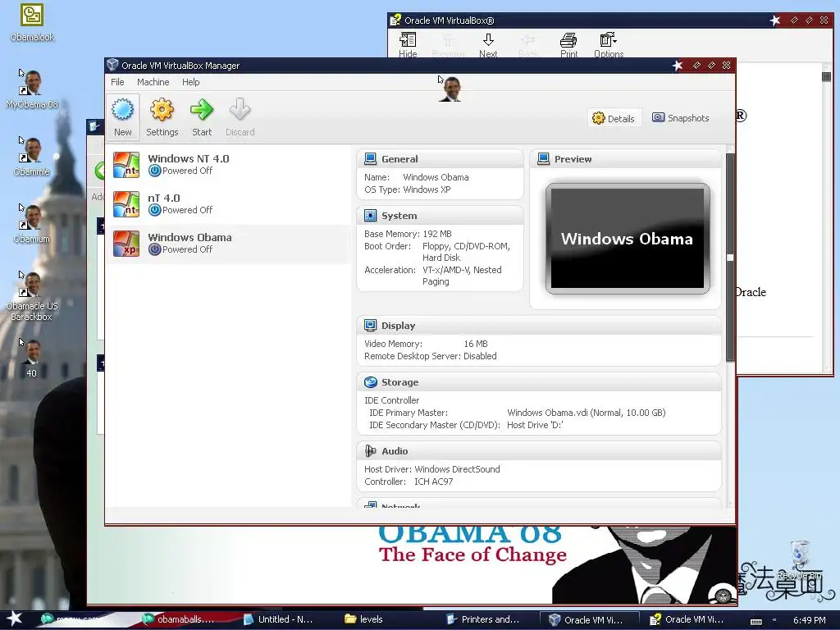Click the help window vertical scrollbar
Screen dimensions: 840x630
click(x=826, y=220)
